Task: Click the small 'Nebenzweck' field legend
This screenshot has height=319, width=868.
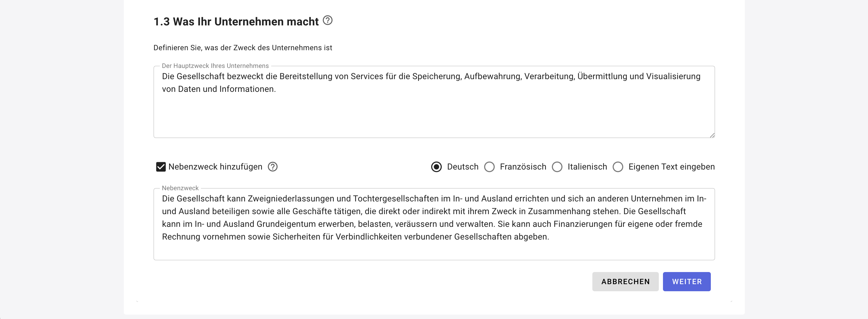Action: pyautogui.click(x=180, y=188)
